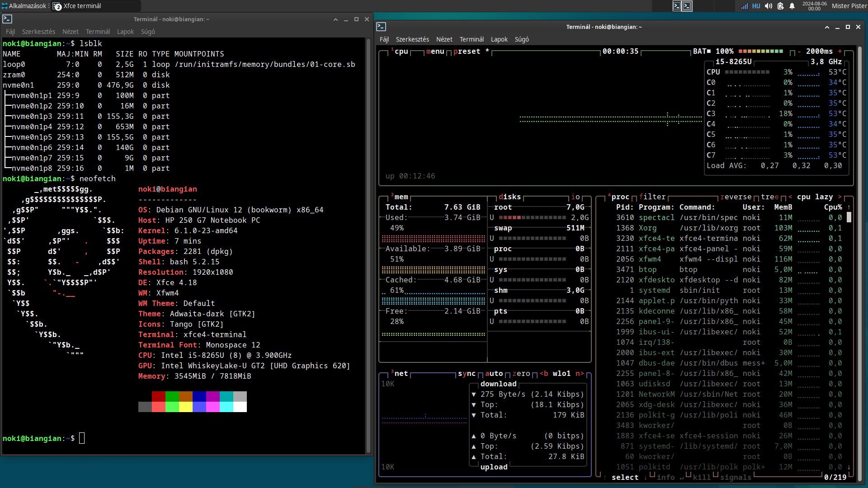This screenshot has width=868, height=488.
Task: Toggle 'tree' view in proc box
Action: tap(769, 197)
